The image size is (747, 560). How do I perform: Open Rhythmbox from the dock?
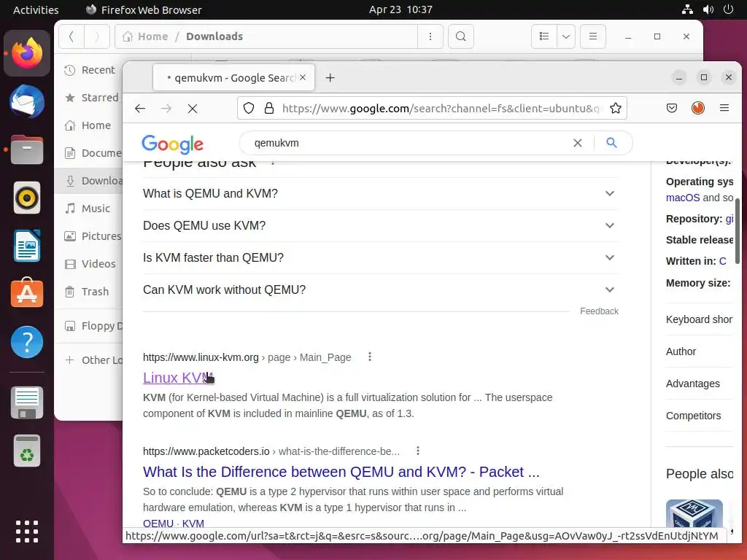tap(27, 198)
